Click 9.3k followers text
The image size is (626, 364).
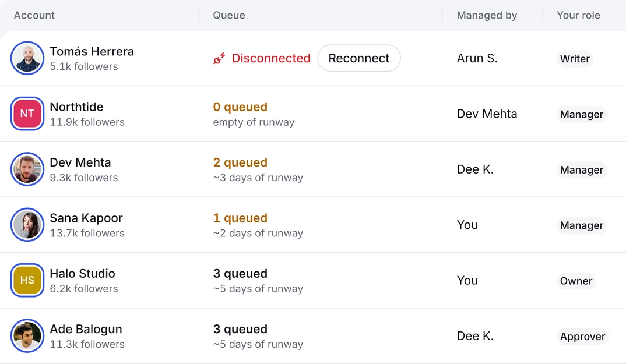tap(84, 177)
